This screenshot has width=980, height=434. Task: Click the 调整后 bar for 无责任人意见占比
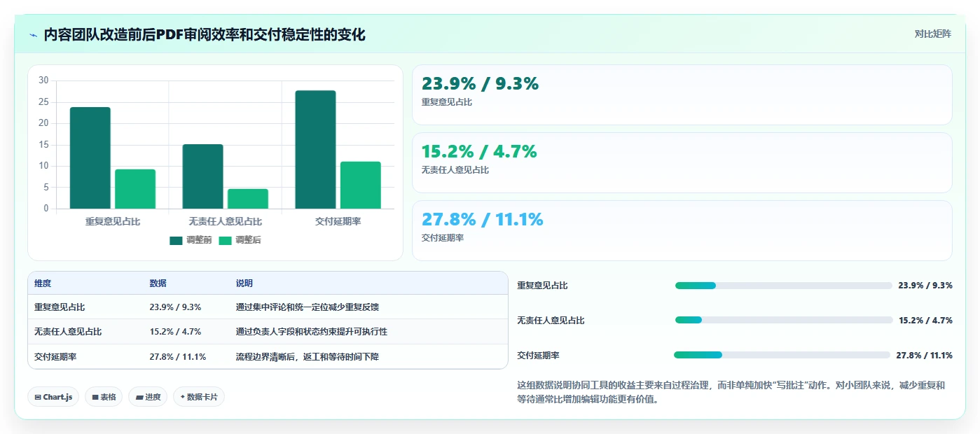247,199
